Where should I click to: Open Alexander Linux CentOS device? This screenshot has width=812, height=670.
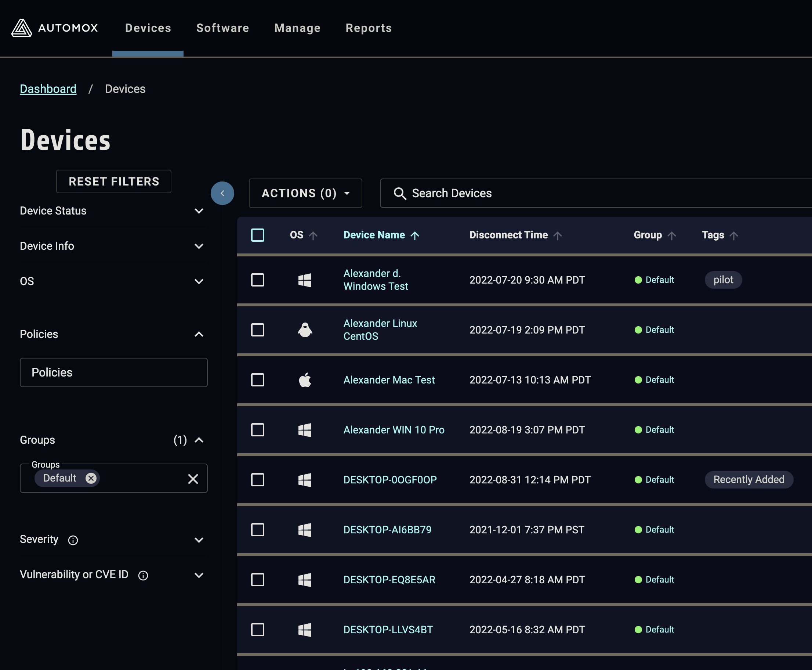click(380, 329)
